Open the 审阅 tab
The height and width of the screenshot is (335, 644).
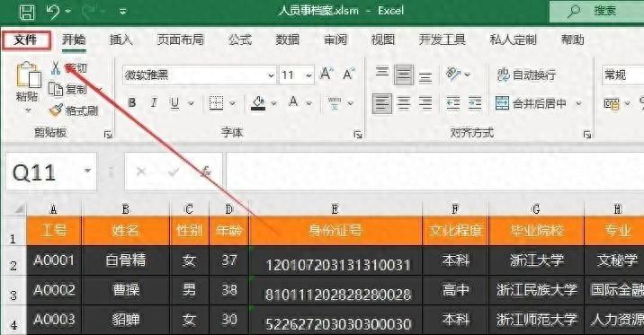335,40
